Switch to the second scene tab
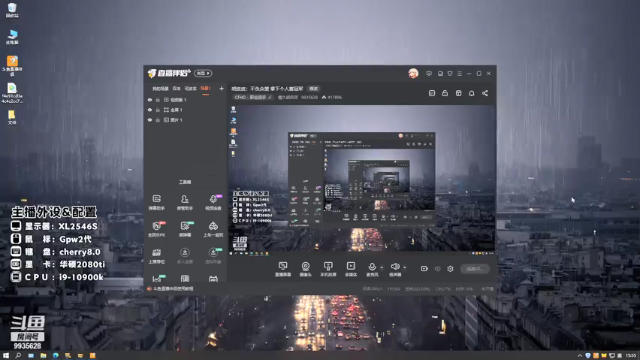Image resolution: width=640 pixels, height=360 pixels. 176,89
